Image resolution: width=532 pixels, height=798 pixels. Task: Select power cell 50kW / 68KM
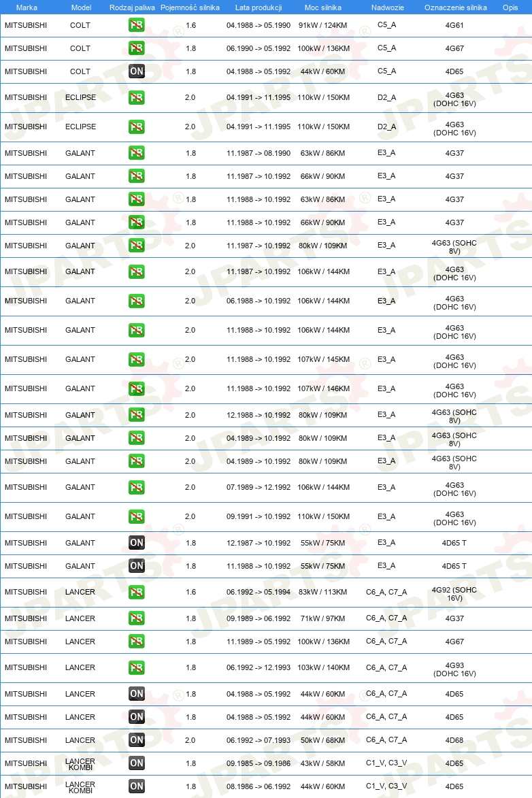pyautogui.click(x=322, y=740)
